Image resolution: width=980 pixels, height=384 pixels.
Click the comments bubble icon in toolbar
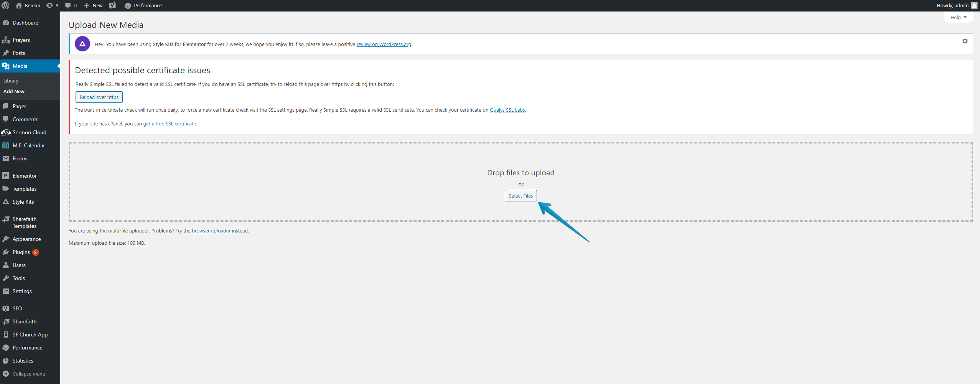coord(71,5)
